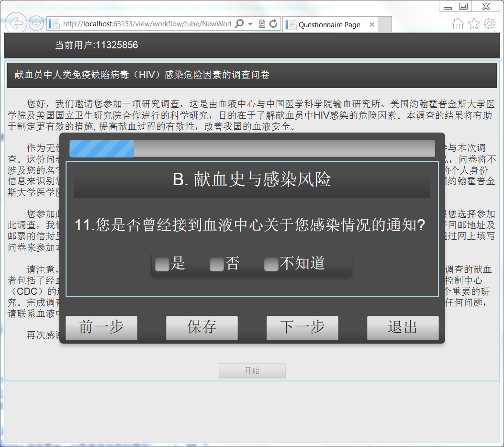Screen dimensions: 504x447
Task: Click the localhost URL address field
Action: [x=146, y=24]
